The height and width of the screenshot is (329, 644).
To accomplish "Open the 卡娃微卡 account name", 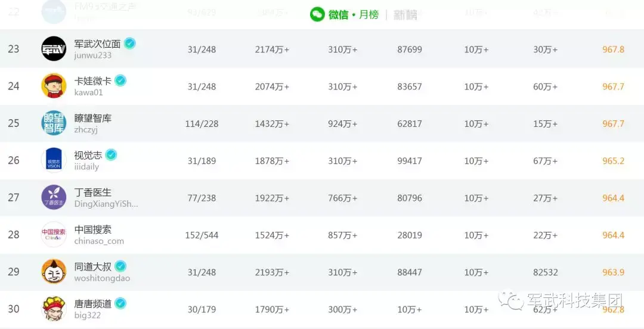I will click(x=93, y=81).
